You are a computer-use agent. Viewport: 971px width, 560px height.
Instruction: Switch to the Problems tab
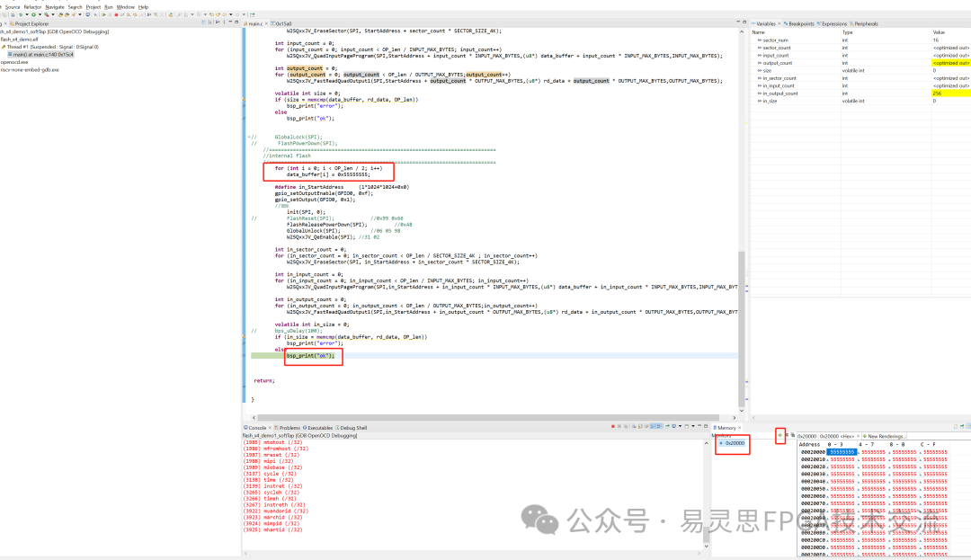click(x=288, y=428)
